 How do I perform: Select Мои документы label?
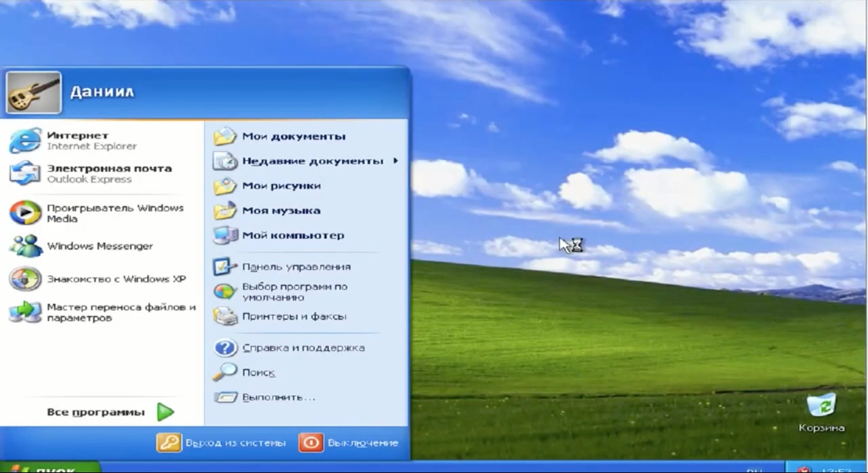294,136
